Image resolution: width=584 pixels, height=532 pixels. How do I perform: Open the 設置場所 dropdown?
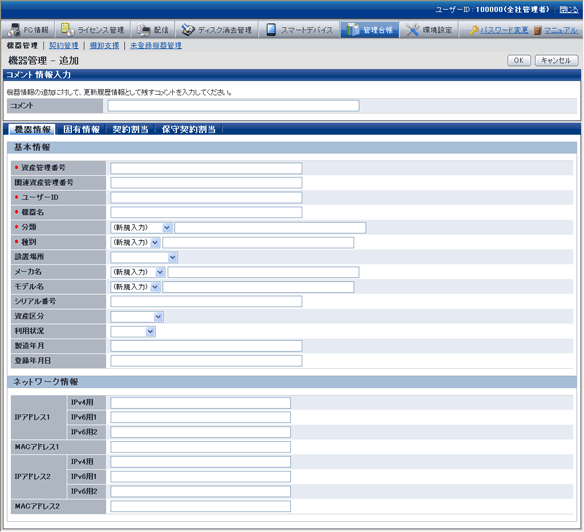(144, 257)
